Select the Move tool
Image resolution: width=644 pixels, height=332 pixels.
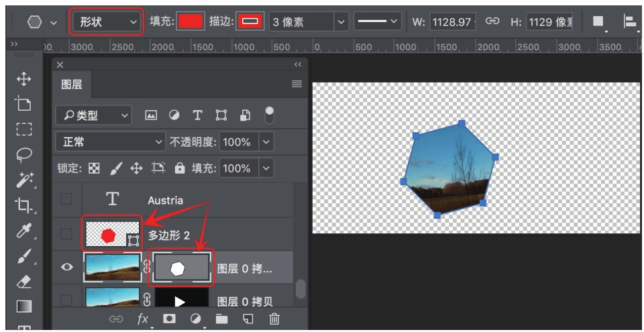[x=24, y=79]
